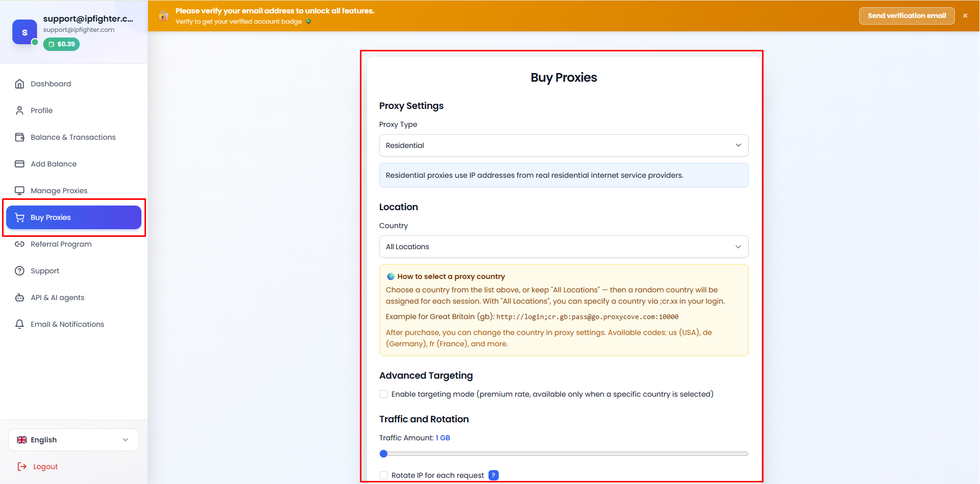
Task: Click the Traffic and Rotation heading
Action: pos(424,419)
